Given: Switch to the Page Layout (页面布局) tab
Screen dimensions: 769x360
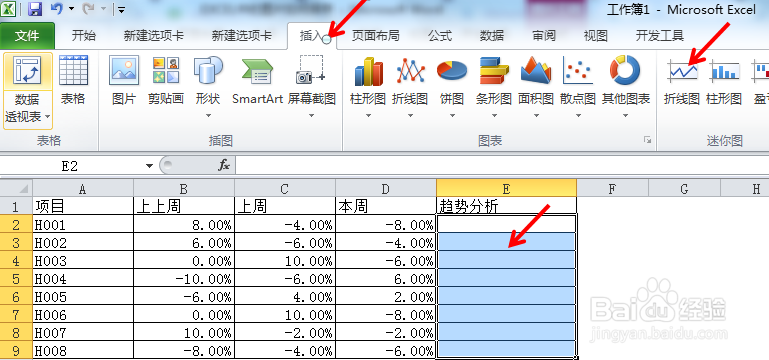Looking at the screenshot, I should pyautogui.click(x=376, y=36).
